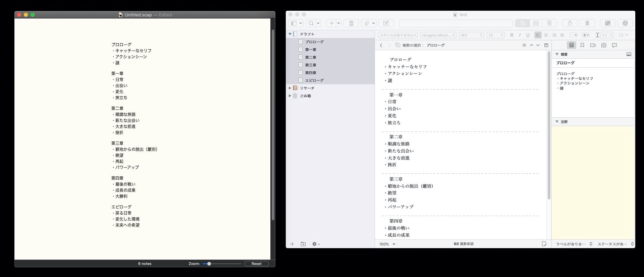The height and width of the screenshot is (277, 644).
Task: Click the Scapple window vertical scrollbar
Action: 273,125
